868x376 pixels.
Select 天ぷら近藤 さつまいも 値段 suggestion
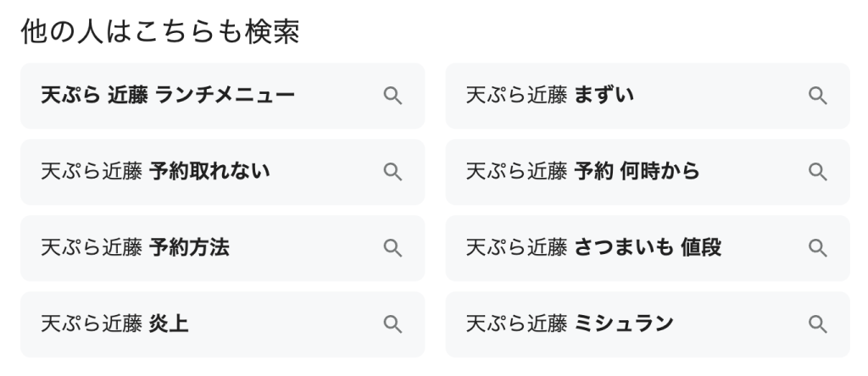[593, 248]
